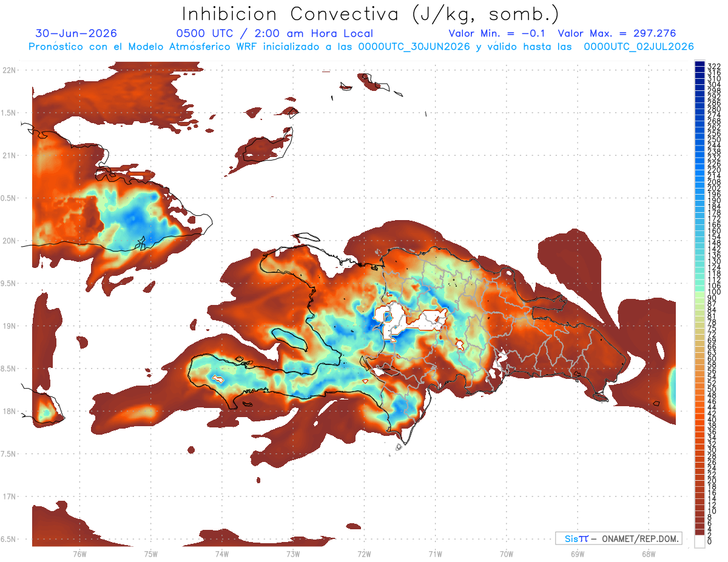This screenshot has height=562, width=728.
Task: Click the '69W' longitude axis label
Action: coord(577,554)
